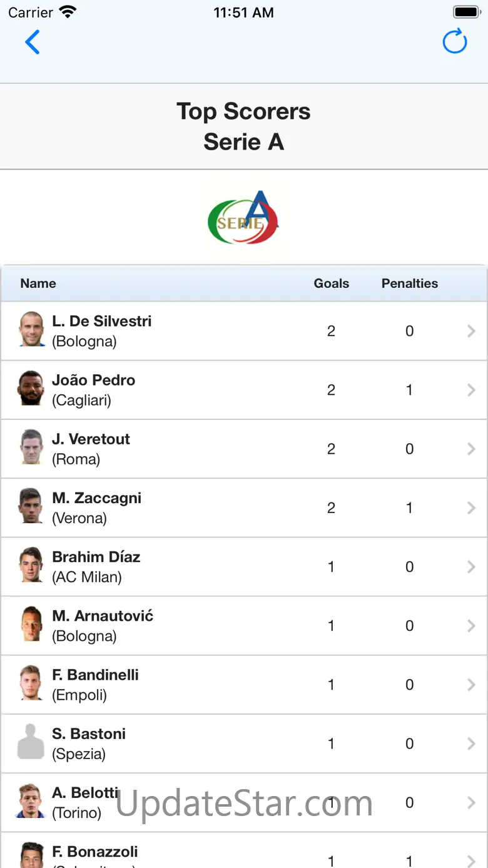Tap the Serie A league logo
The width and height of the screenshot is (488, 868).
[243, 218]
